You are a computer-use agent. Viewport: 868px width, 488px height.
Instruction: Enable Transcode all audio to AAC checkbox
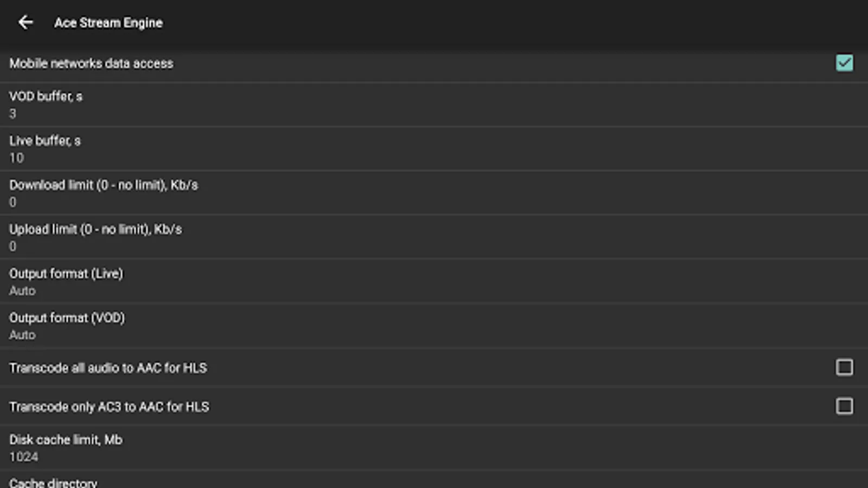tap(844, 367)
